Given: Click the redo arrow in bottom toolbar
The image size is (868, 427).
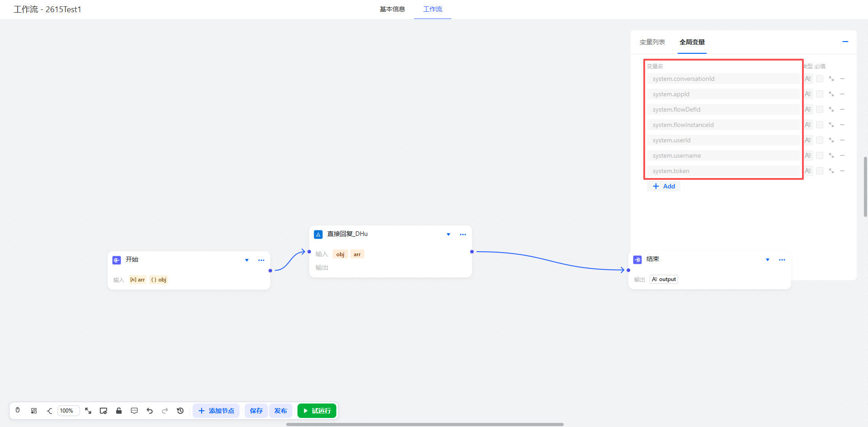Looking at the screenshot, I should 165,411.
